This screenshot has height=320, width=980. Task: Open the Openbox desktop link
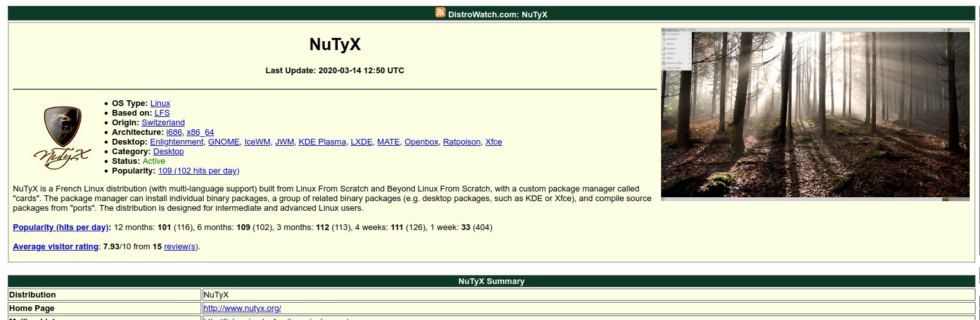(x=421, y=142)
